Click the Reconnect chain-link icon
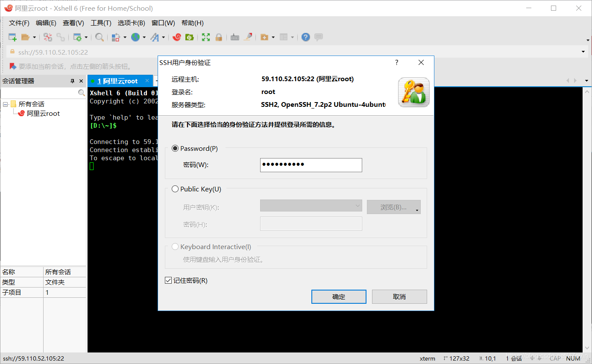Image resolution: width=592 pixels, height=364 pixels. click(x=61, y=37)
